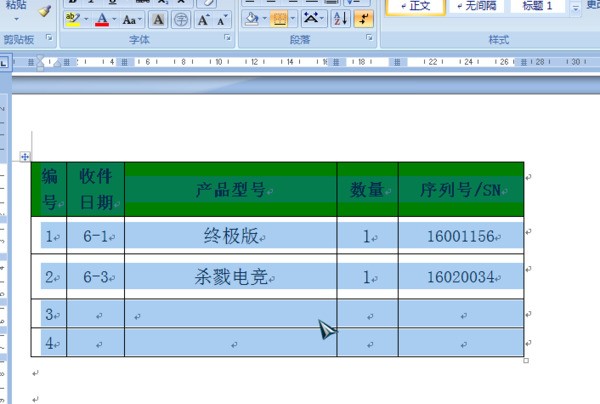Viewport: 600px width, 404px height.
Task: Open the clipboard pane launcher
Action: point(49,37)
